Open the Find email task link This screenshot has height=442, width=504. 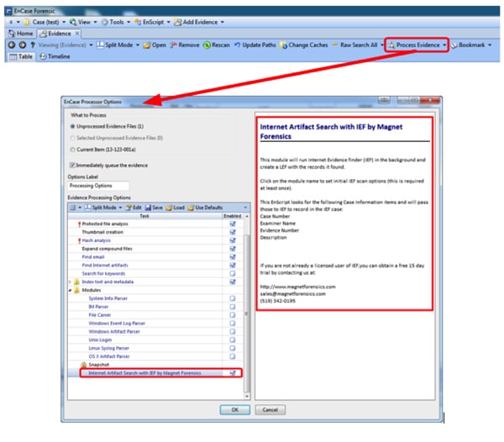pyautogui.click(x=93, y=257)
